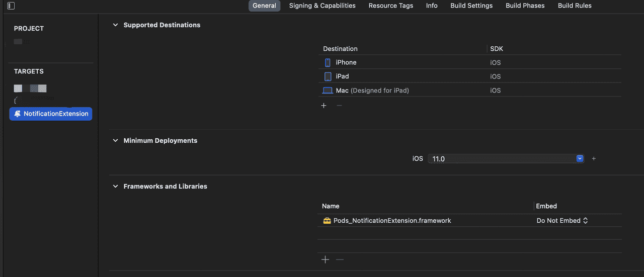This screenshot has width=644, height=277.
Task: Add a new supported destination with plus
Action: 324,106
